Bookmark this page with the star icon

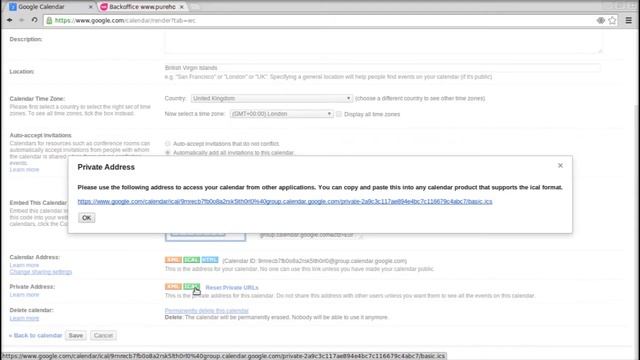[612, 20]
